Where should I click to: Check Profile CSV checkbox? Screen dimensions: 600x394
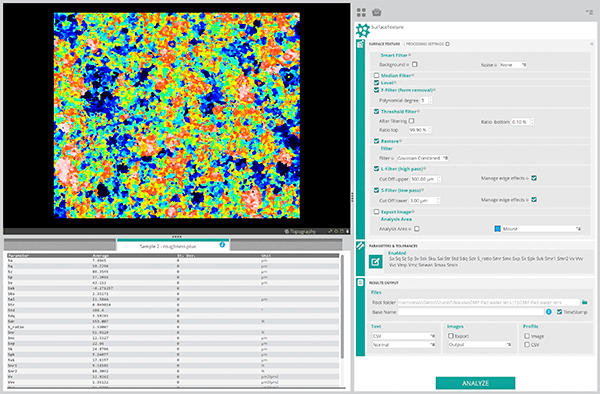pos(527,345)
